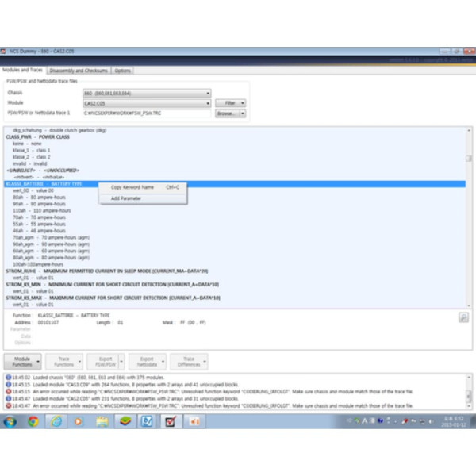Open the Options tab
Viewport: 476px width, 476px height.
pos(123,70)
